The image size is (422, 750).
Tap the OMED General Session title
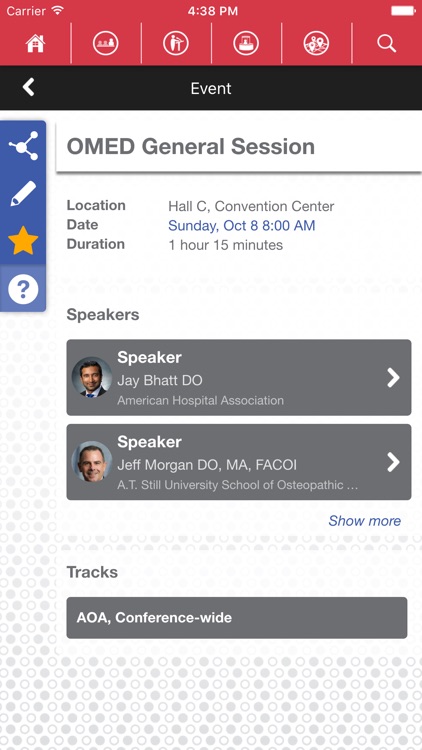(x=190, y=146)
